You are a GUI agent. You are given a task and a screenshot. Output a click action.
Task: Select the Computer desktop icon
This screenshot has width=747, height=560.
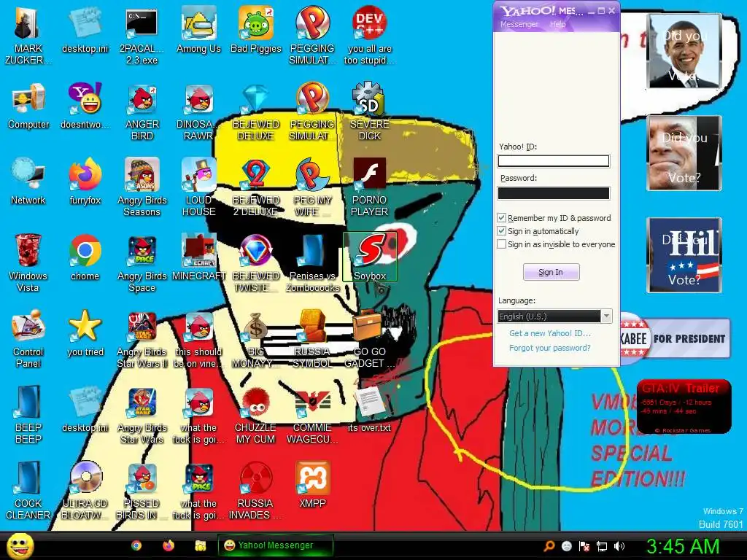pos(28,106)
